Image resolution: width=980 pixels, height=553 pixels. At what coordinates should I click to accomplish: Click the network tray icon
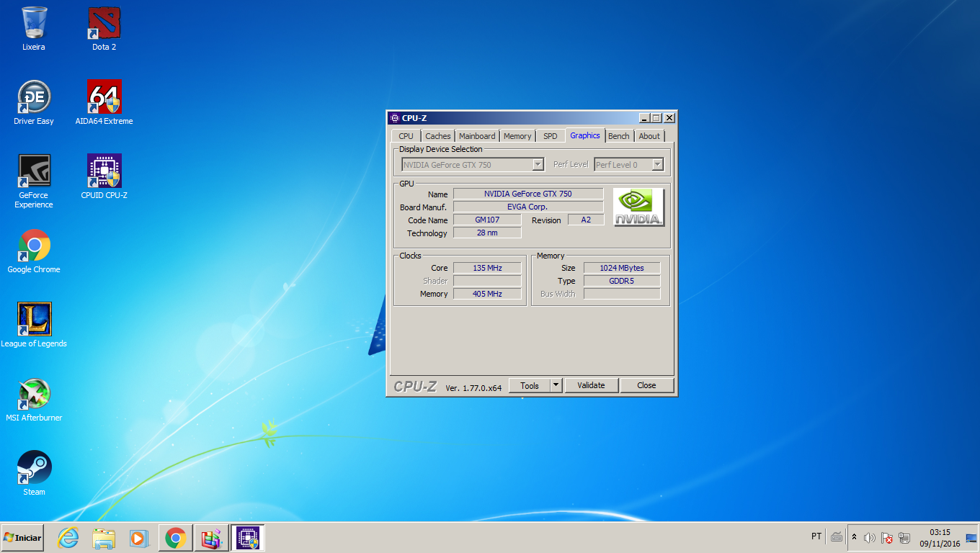point(904,538)
